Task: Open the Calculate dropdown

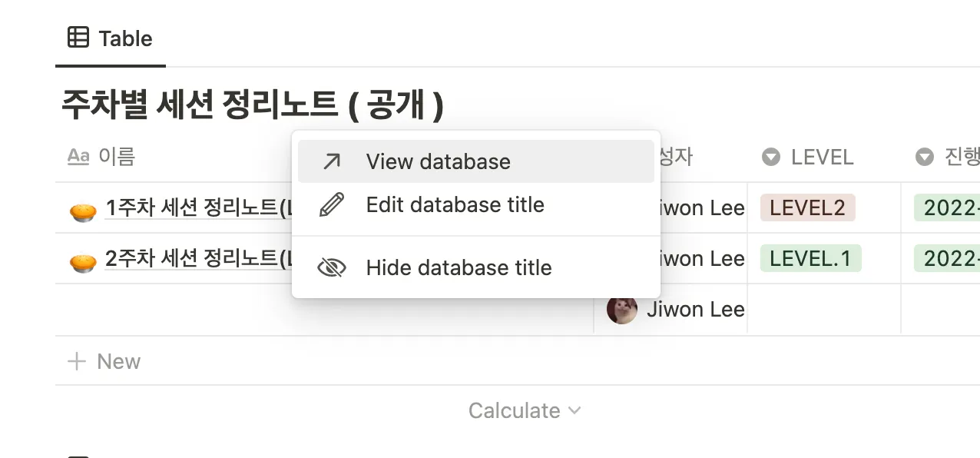Action: coord(525,410)
